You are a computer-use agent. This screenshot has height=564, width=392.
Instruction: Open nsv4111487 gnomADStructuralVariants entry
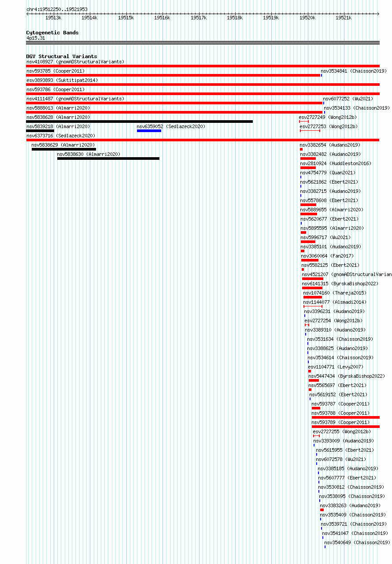click(75, 99)
